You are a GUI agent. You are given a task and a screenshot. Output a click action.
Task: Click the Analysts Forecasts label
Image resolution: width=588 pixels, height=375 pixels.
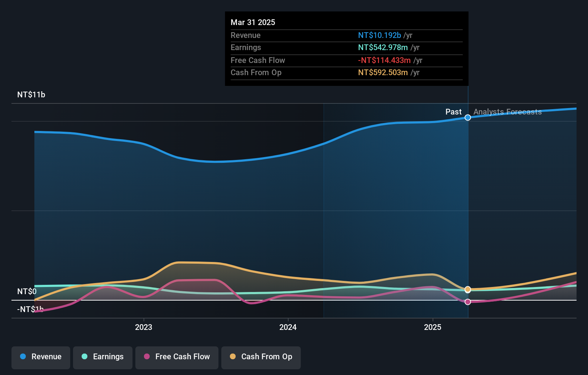pos(507,112)
